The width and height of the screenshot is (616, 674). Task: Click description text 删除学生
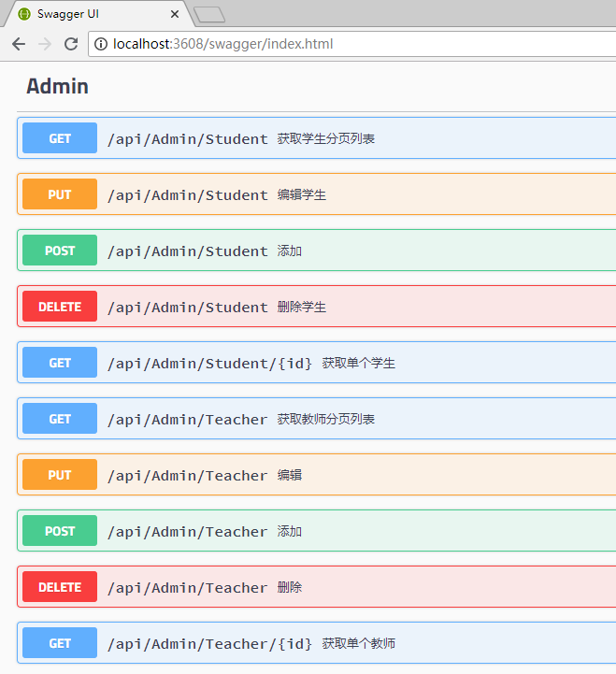(x=302, y=307)
